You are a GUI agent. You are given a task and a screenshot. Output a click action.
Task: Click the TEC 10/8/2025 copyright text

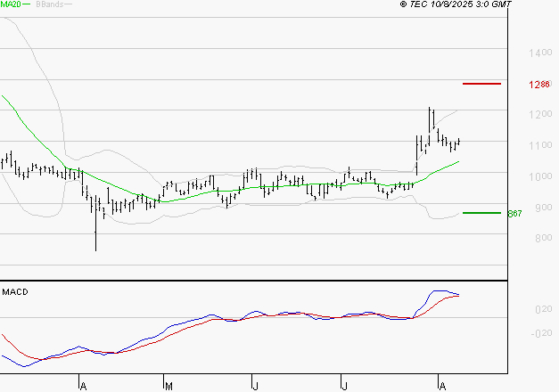tap(456, 4)
